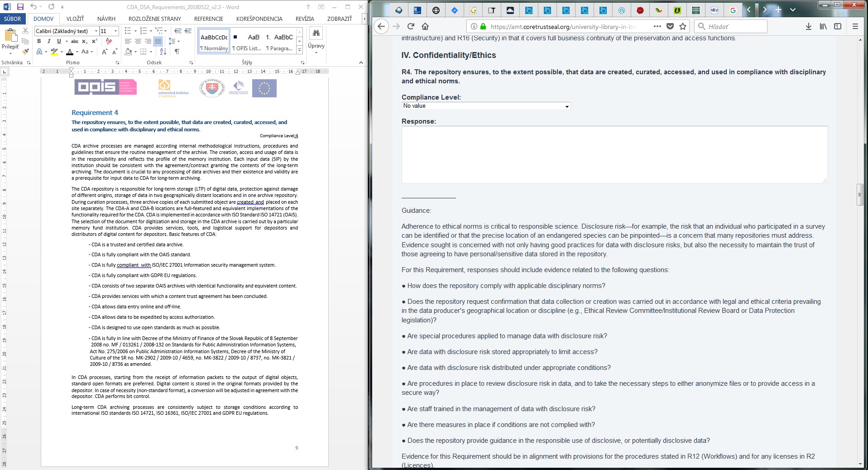Open the ROZLOŽENIE STRANY tab

[155, 19]
